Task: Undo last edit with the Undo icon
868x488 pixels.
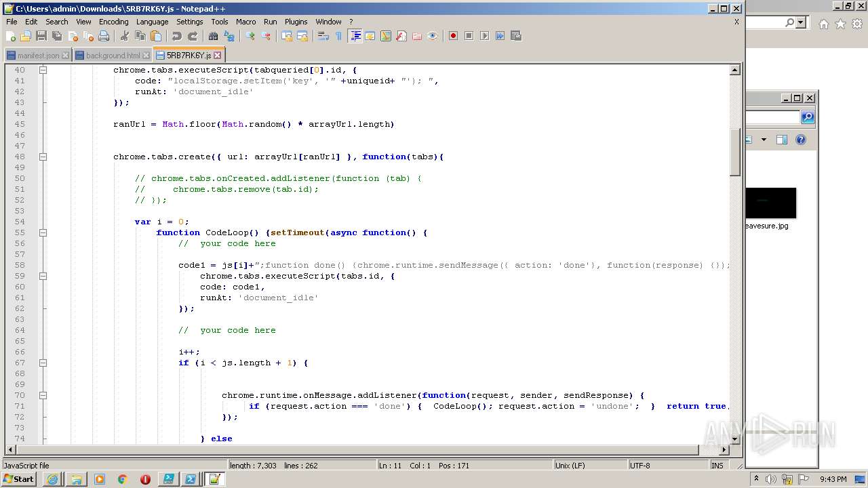Action: click(177, 36)
